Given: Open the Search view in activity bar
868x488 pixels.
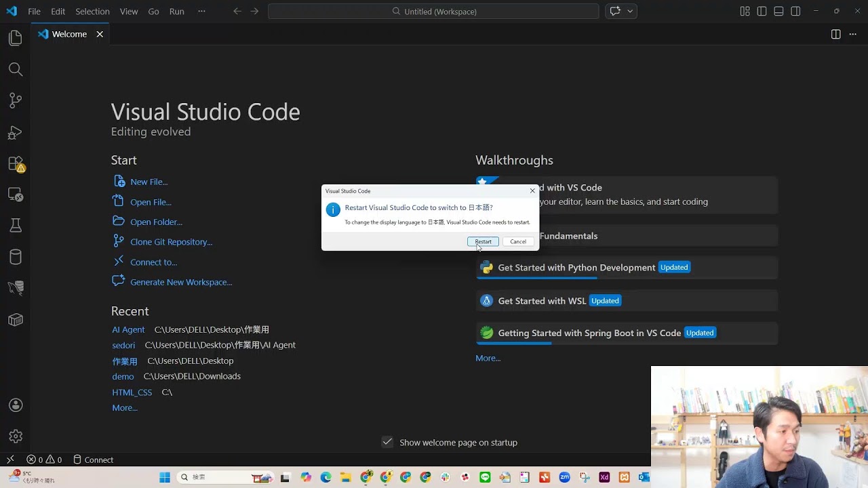Looking at the screenshot, I should click(x=16, y=69).
